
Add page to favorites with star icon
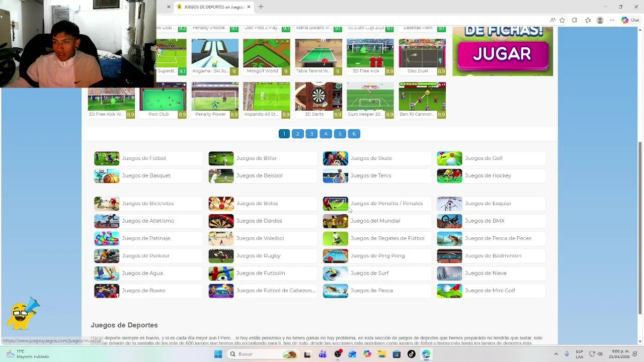pyautogui.click(x=562, y=20)
